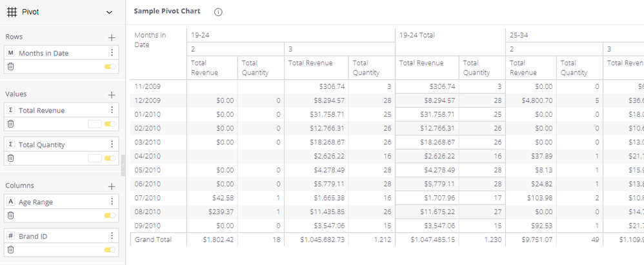Screen dimensions: 644x265
Task: Open the Brand ID three-dot menu
Action: 112,236
